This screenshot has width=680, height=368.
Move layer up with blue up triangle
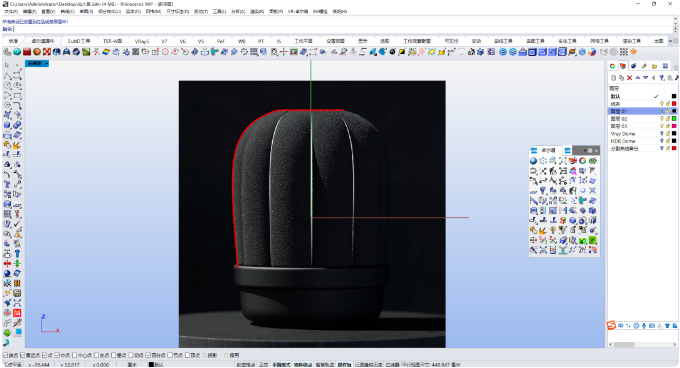tap(638, 78)
